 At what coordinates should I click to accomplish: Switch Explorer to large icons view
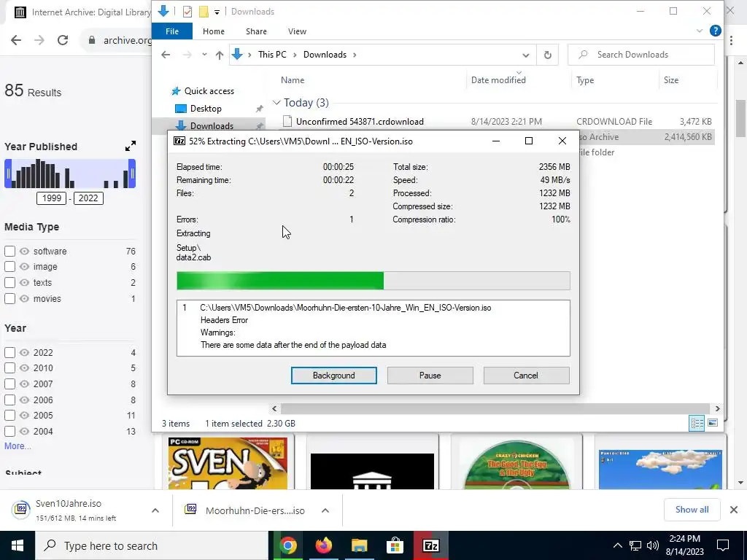(x=713, y=423)
